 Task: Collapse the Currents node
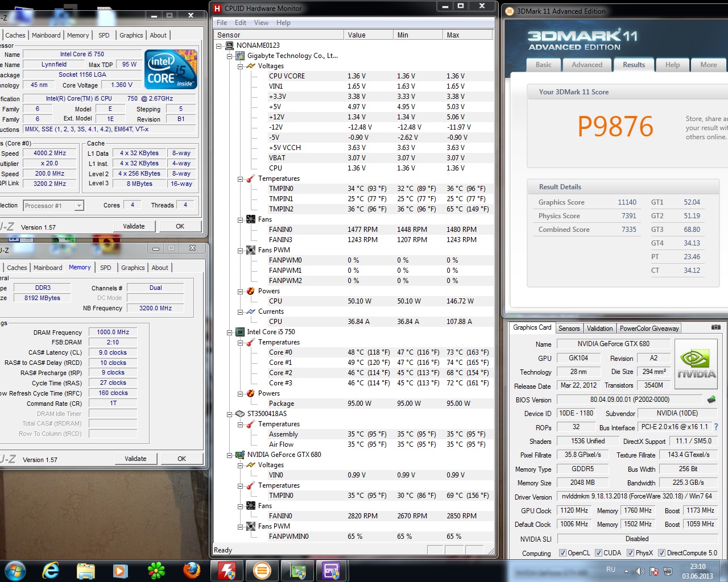pos(240,311)
